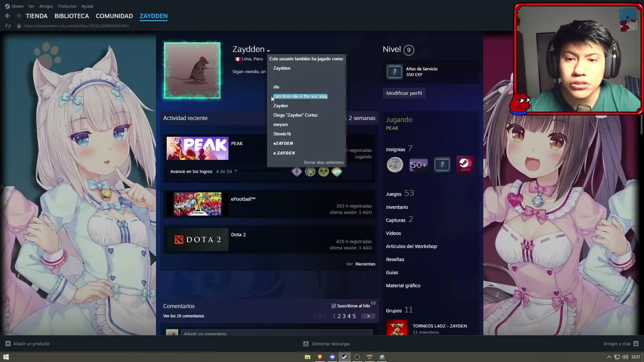Click the Recientes link under recent activity
644x362 pixels.
coord(365,264)
